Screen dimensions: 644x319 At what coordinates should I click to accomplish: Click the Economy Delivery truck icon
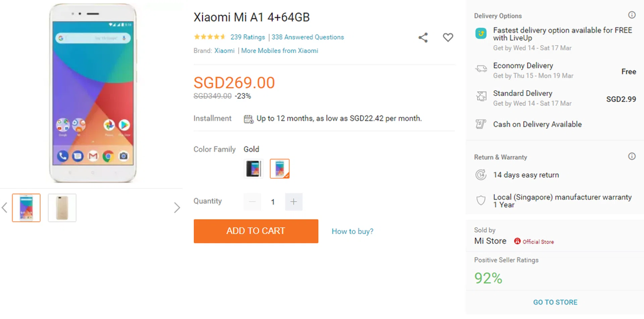(x=481, y=69)
